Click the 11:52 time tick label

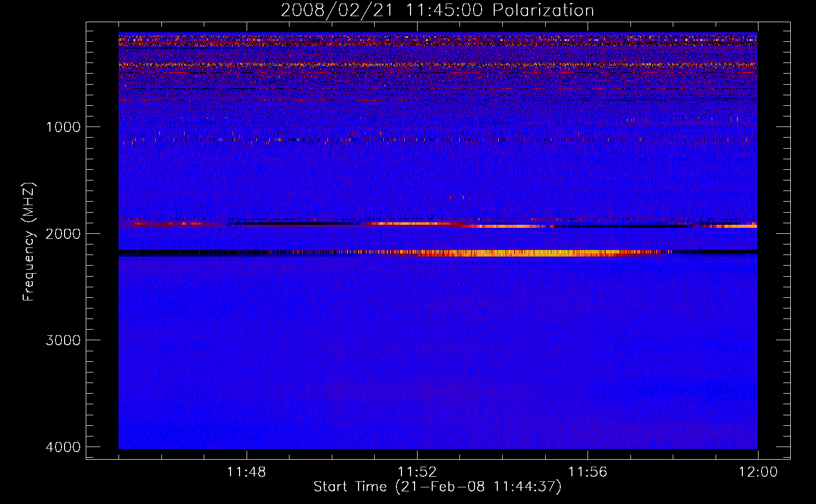(x=417, y=472)
